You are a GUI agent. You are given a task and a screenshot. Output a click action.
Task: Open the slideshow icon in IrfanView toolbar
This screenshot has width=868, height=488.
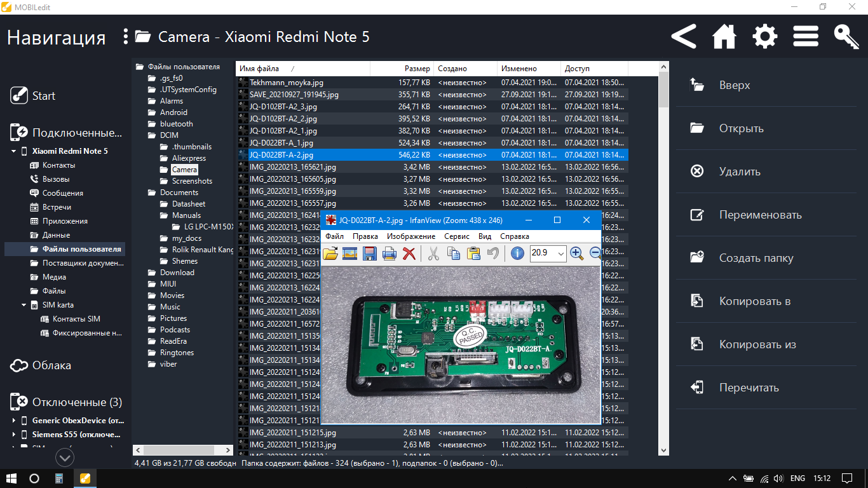point(349,254)
